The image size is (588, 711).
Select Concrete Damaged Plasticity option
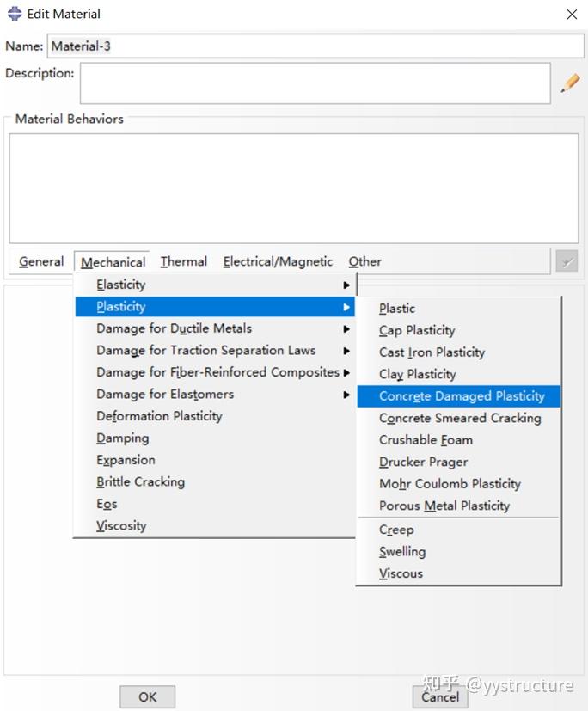coord(462,396)
